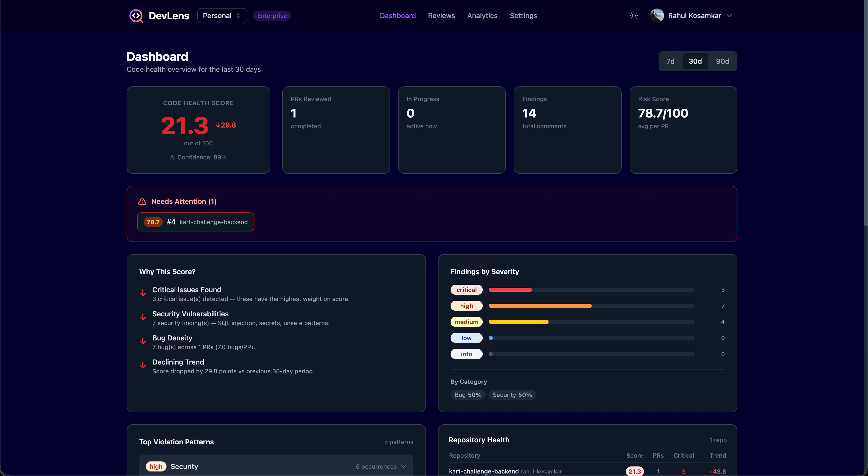Viewport: 868px width, 476px height.
Task: Select the 30d time range
Action: 695,61
